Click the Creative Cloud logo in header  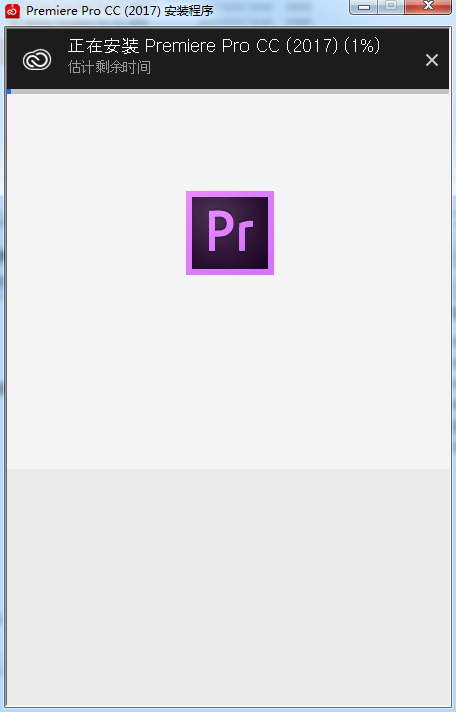(37, 59)
